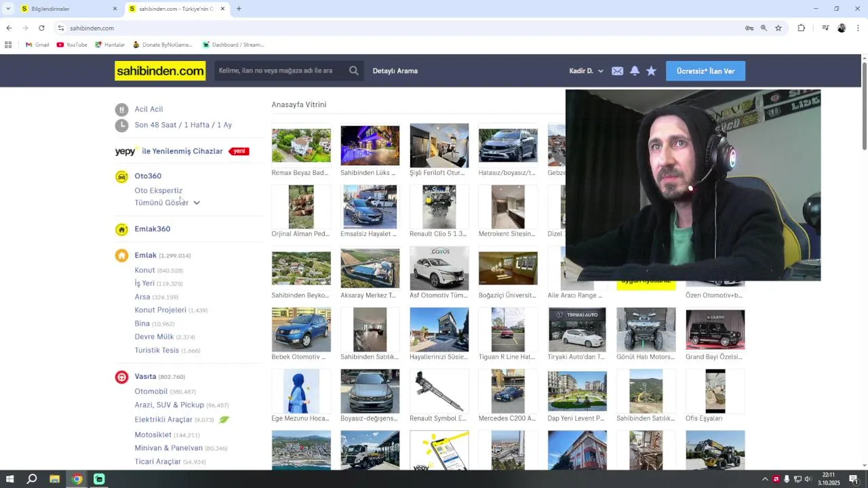Open Son 48 Saat / 1 Hafta / 1 Ay link

click(183, 125)
